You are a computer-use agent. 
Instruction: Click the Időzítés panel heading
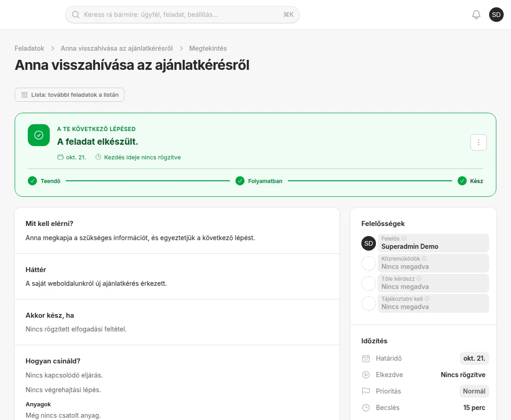pos(375,341)
